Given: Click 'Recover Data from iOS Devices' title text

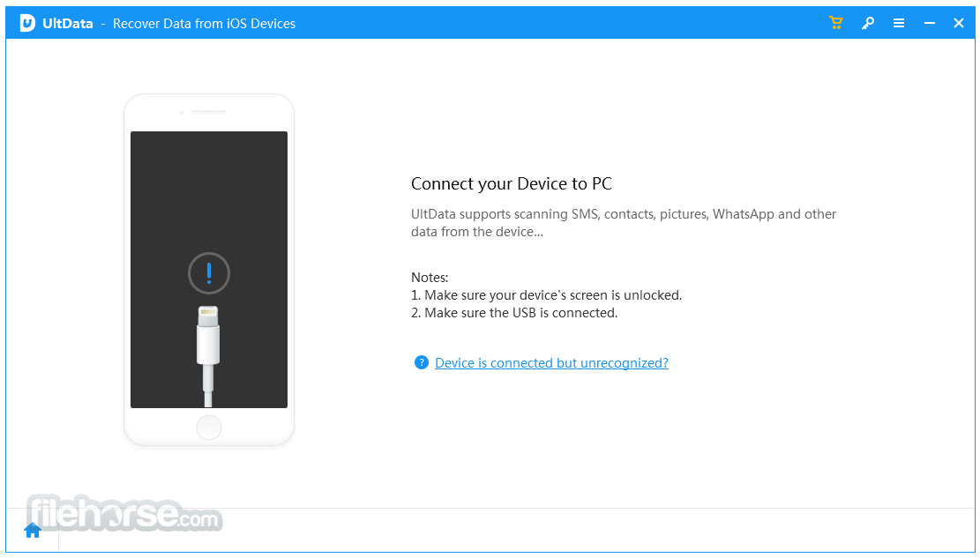Looking at the screenshot, I should pos(204,24).
